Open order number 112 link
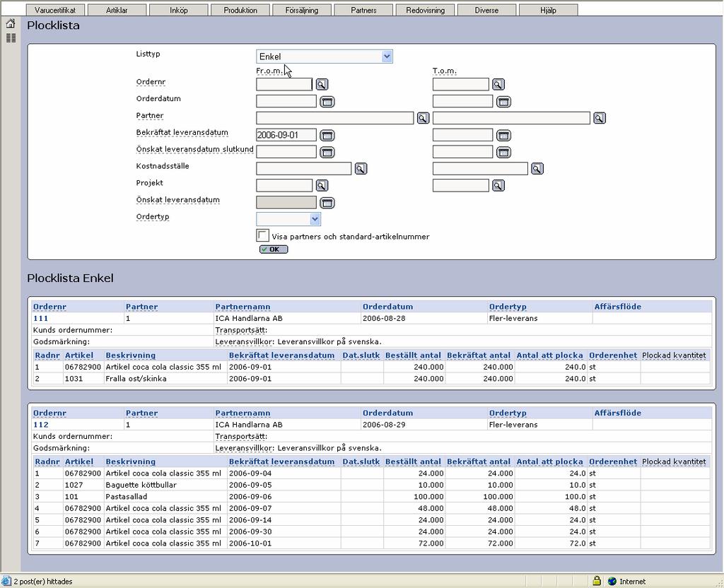The height and width of the screenshot is (588, 724). pos(40,425)
